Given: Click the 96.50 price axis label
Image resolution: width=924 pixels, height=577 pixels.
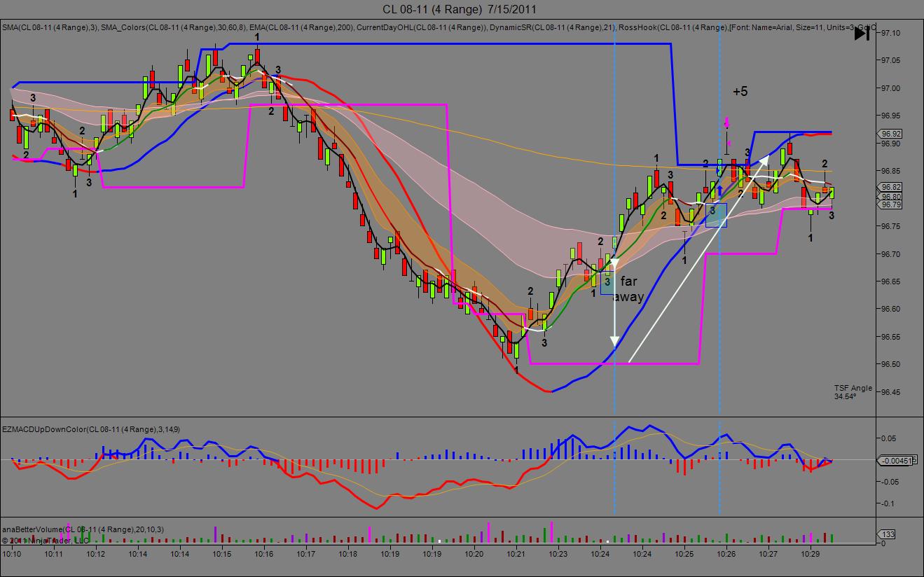Looking at the screenshot, I should [x=892, y=364].
